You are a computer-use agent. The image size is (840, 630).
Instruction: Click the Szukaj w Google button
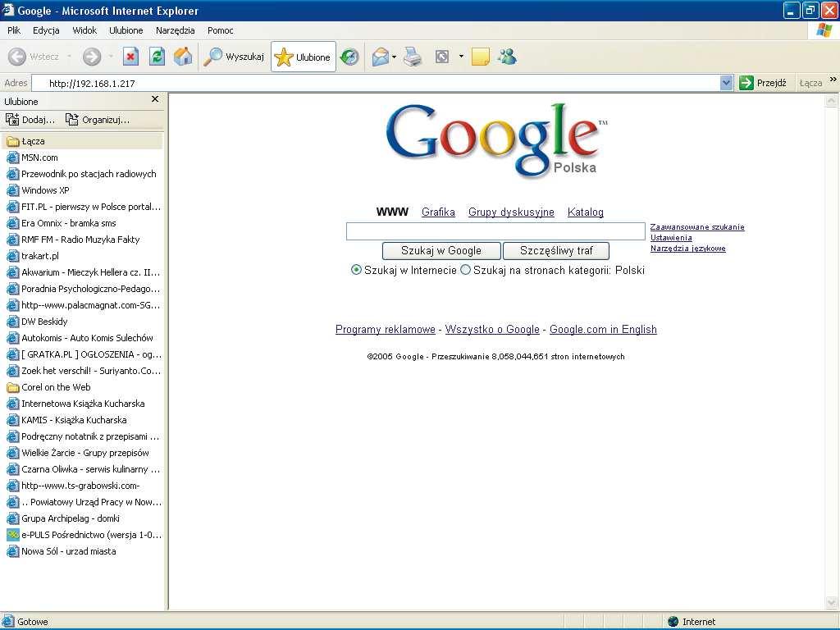tap(441, 251)
